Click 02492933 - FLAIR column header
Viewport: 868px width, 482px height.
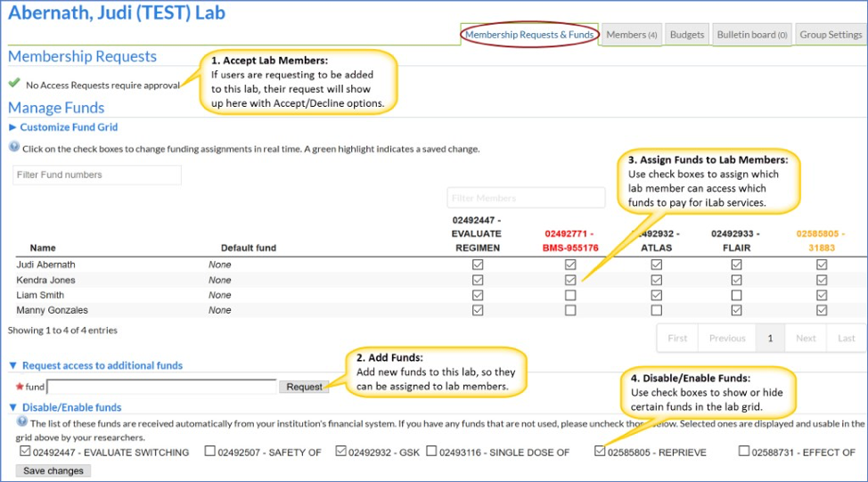click(x=736, y=241)
